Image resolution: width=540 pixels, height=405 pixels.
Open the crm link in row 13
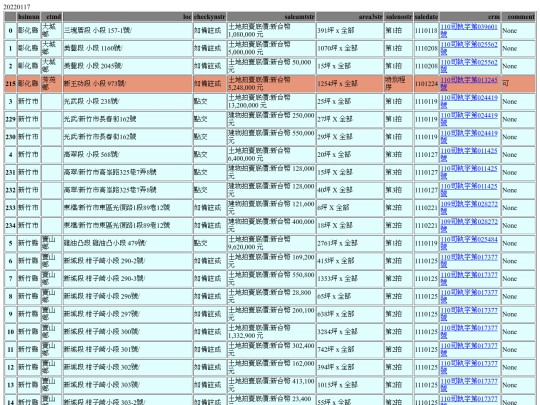point(469,385)
